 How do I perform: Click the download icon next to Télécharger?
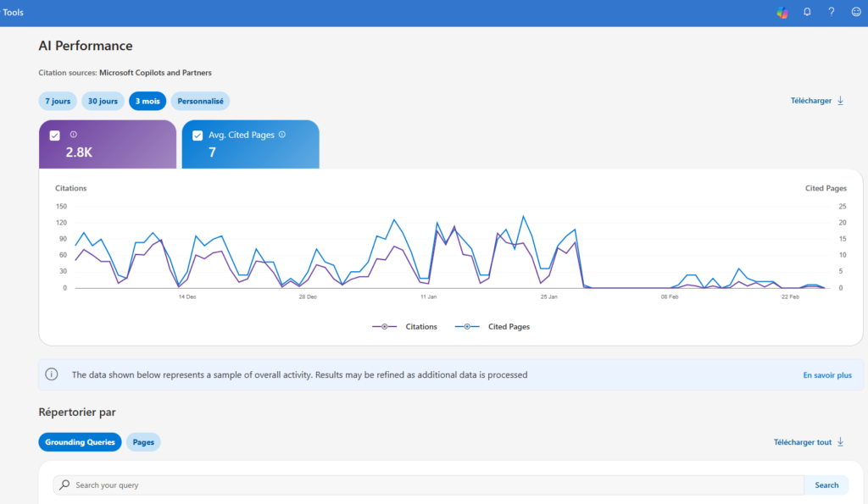(840, 100)
